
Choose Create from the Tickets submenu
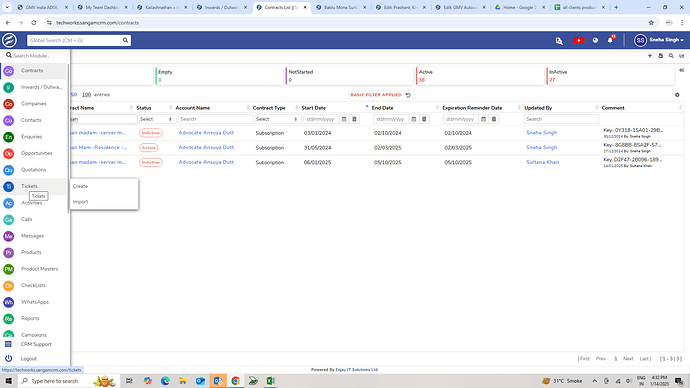[81, 186]
